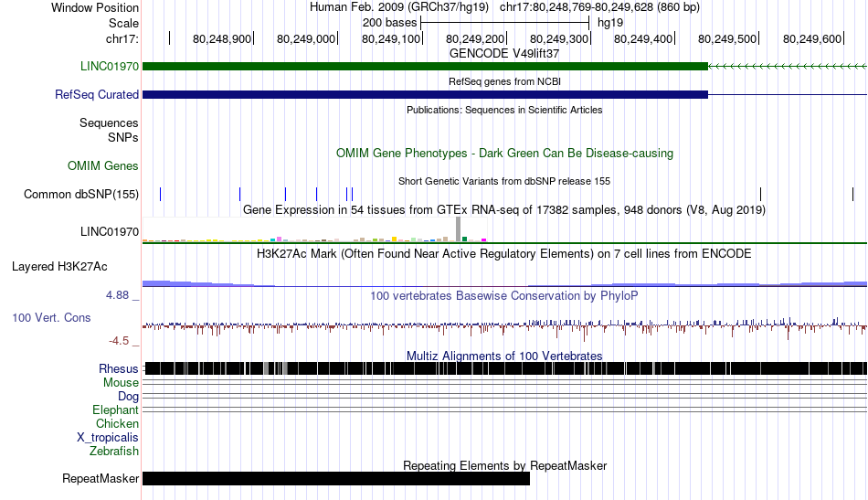The width and height of the screenshot is (868, 500).
Task: Select the X_tropicalis alignment label
Action: (108, 438)
